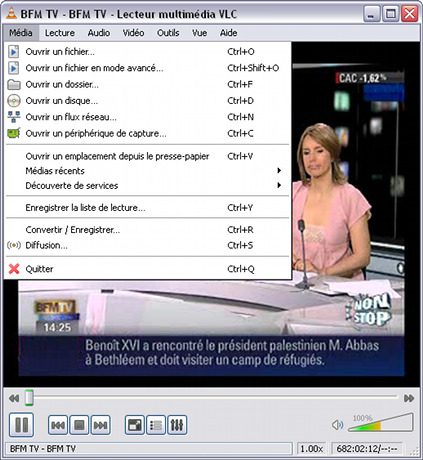Click the icon next to Ouvrir un fichier en mode avancé

coord(13,68)
